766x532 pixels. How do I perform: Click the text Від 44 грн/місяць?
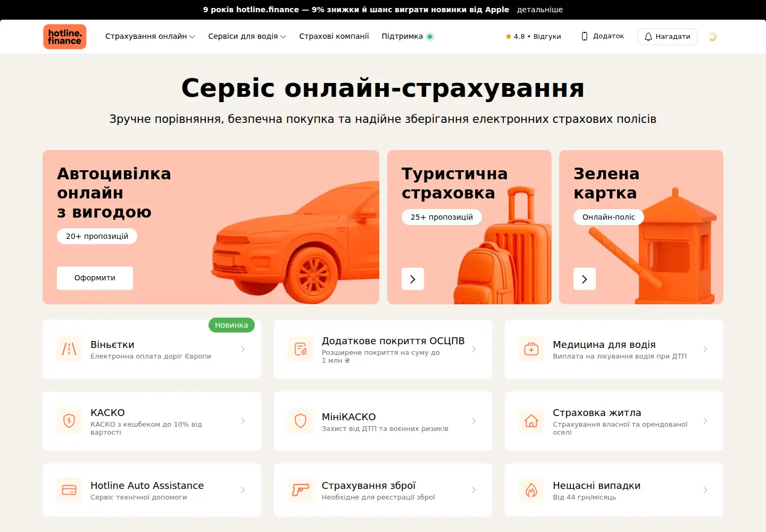[x=584, y=497]
